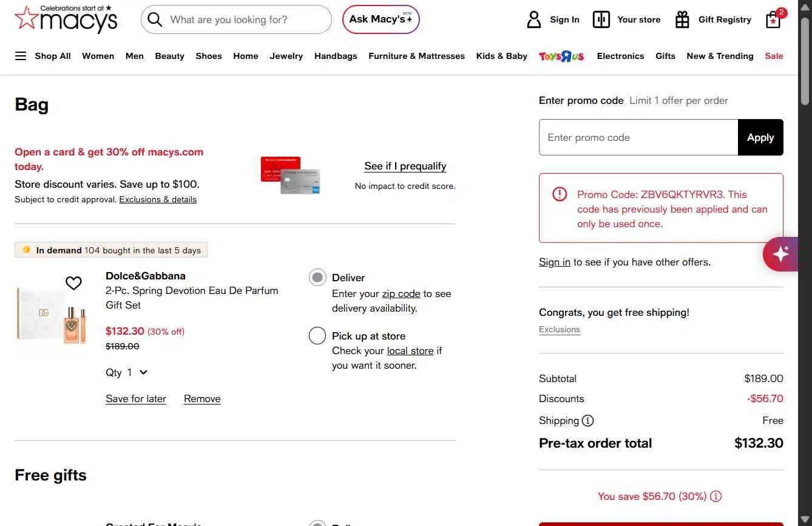This screenshot has width=812, height=526.
Task: Open the Sign In account icon
Action: click(534, 19)
